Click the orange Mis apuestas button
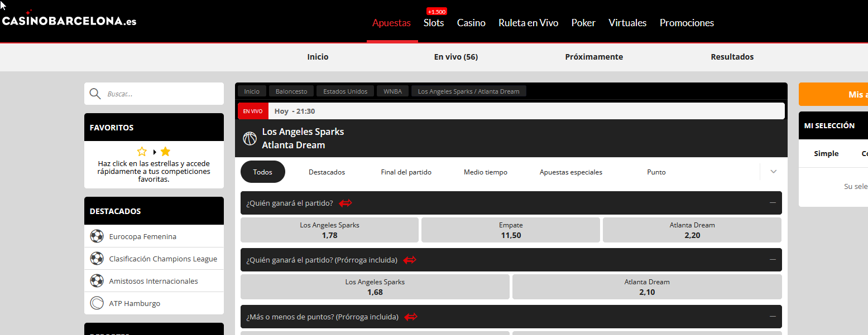Image resolution: width=868 pixels, height=335 pixels. click(833, 94)
